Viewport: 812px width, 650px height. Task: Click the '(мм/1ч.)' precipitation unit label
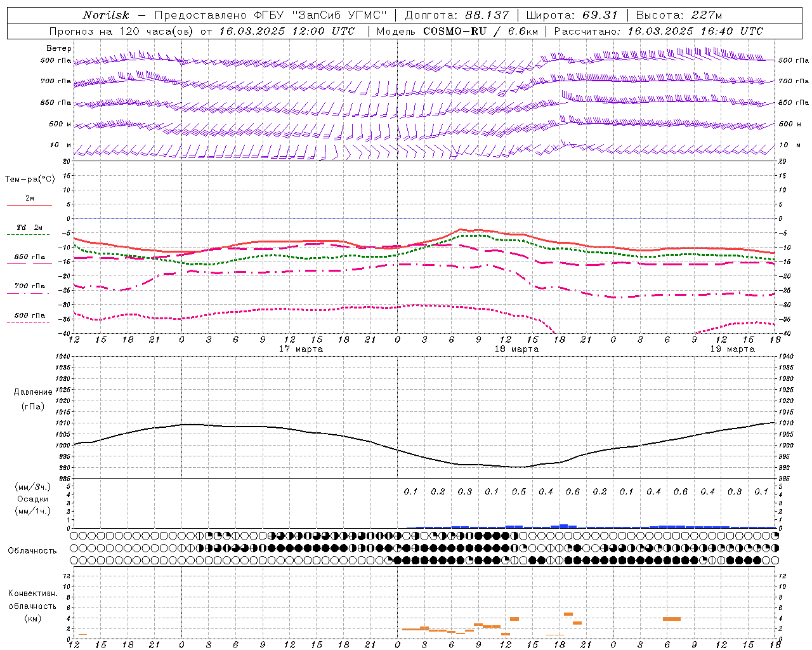[33, 511]
